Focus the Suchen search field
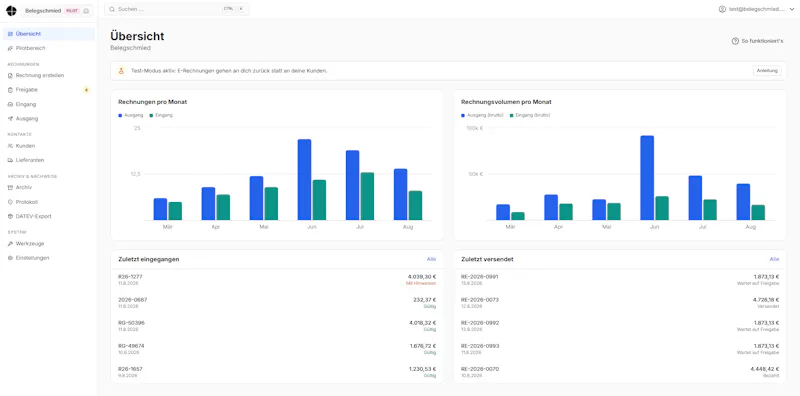This screenshot has height=396, width=800. 177,9
